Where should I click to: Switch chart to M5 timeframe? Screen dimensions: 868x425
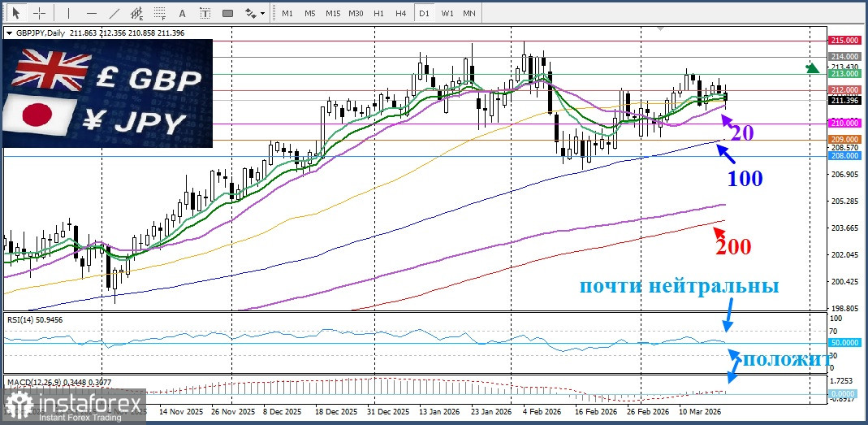click(x=310, y=13)
